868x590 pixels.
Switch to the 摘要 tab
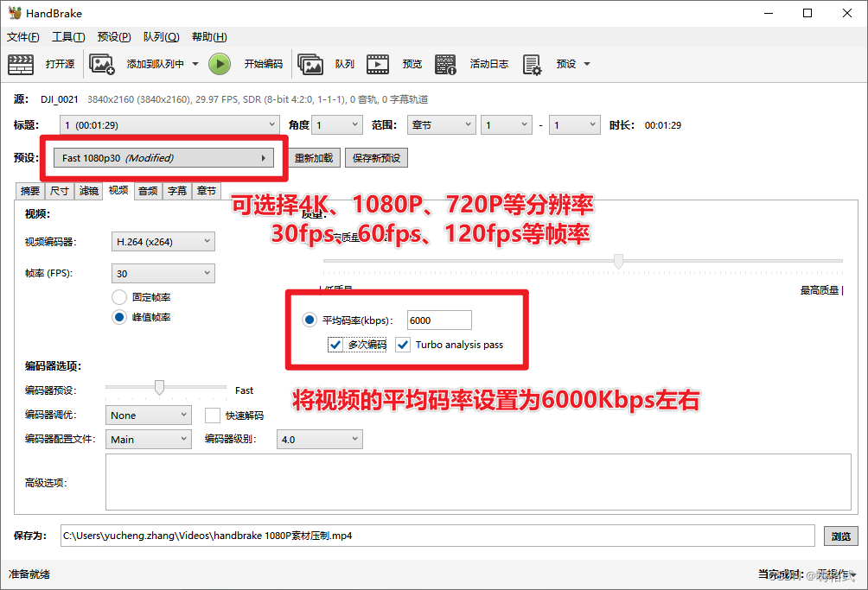(30, 191)
